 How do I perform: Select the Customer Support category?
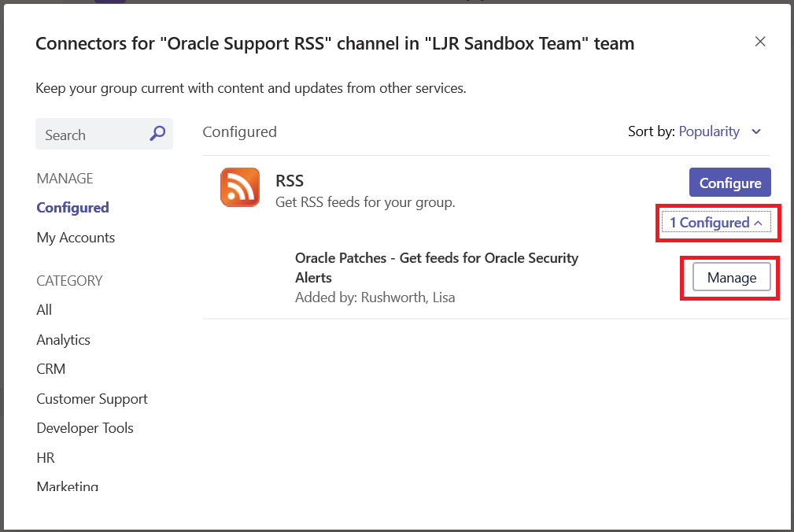(92, 399)
